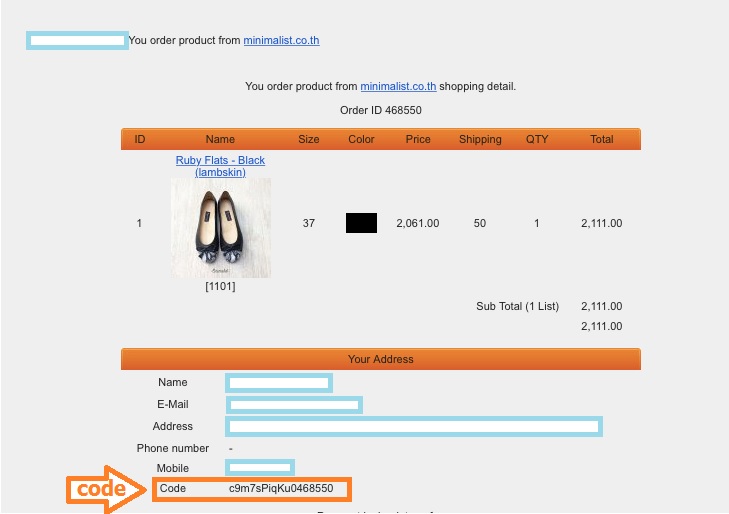This screenshot has height=514, width=729.
Task: Click the QTY column header
Action: click(x=537, y=139)
